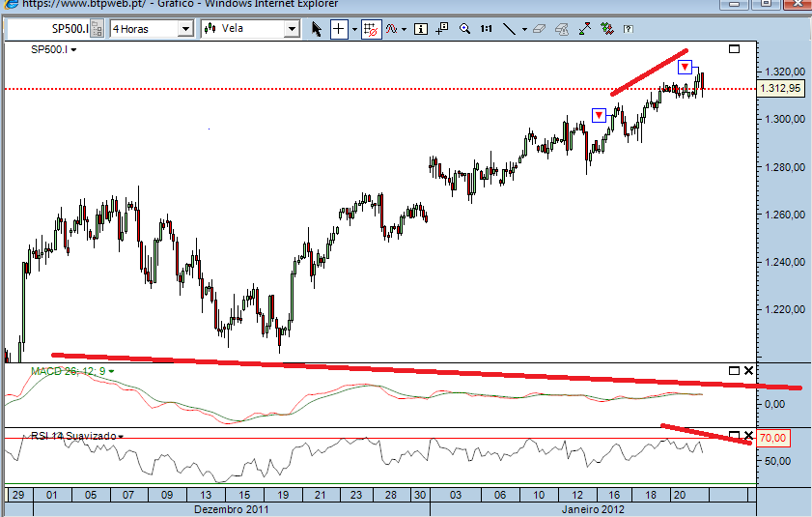812x517 pixels.
Task: Click the indicators wave icon
Action: 391,29
